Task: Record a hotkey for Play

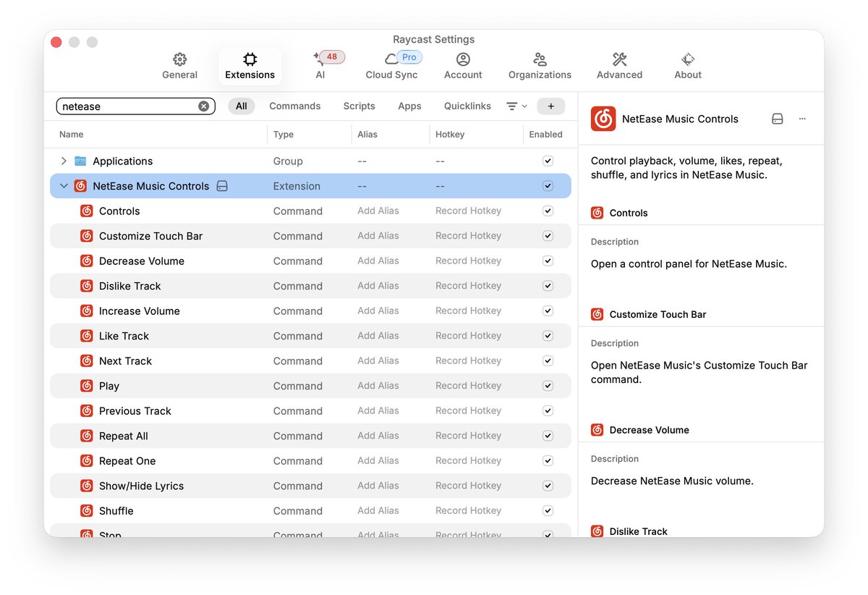Action: [468, 386]
